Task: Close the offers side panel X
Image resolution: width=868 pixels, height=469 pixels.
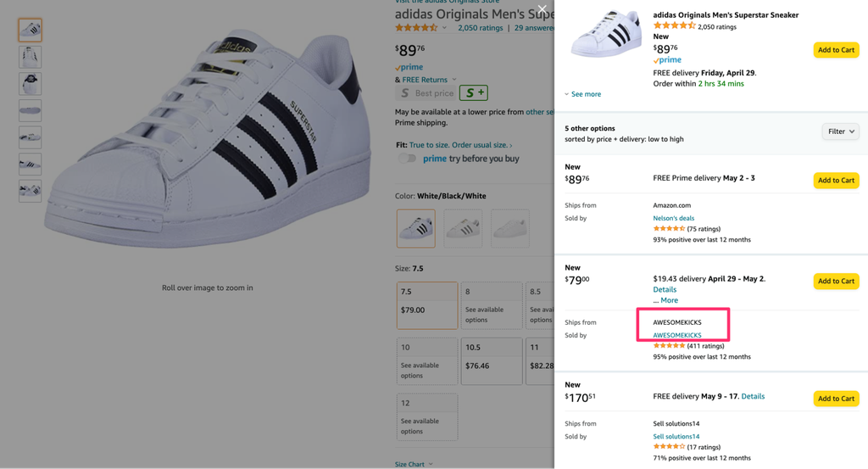Action: point(542,10)
